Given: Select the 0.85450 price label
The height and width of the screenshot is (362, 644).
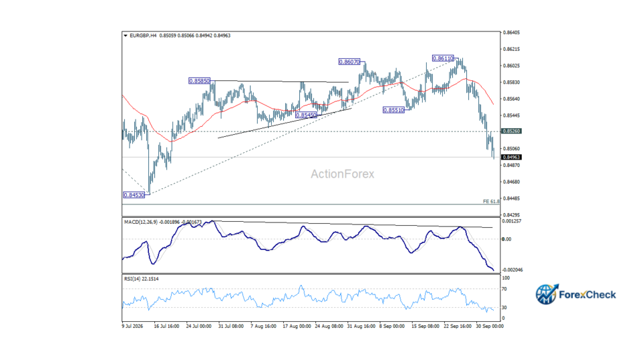Looking at the screenshot, I should point(306,115).
